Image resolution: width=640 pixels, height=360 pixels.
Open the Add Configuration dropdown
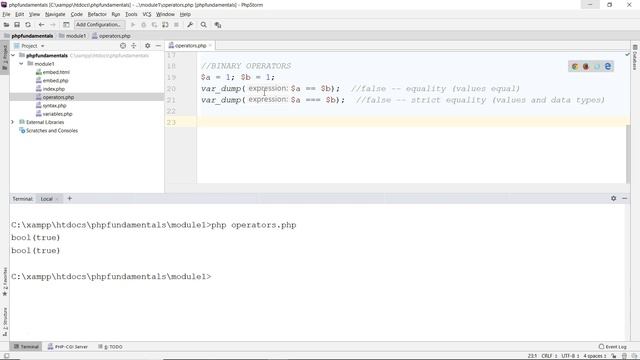coord(99,25)
